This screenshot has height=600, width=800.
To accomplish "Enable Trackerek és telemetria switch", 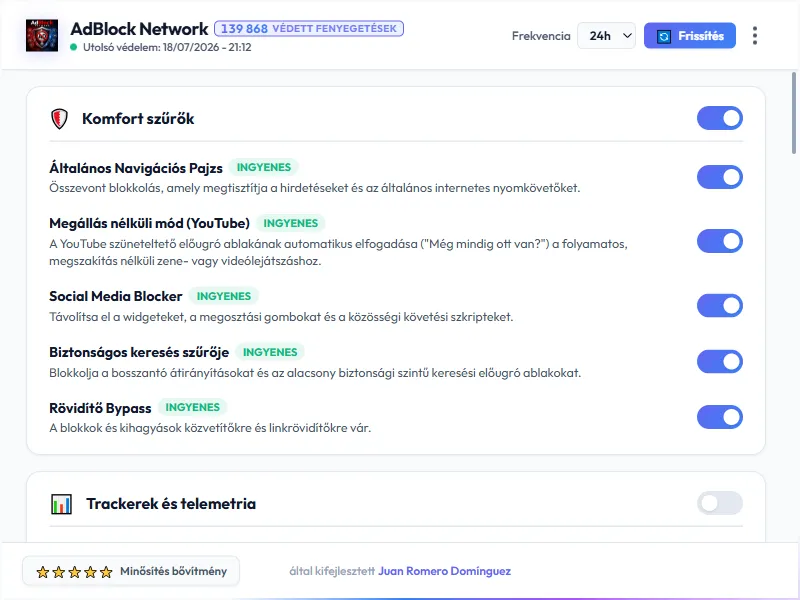I will point(719,504).
